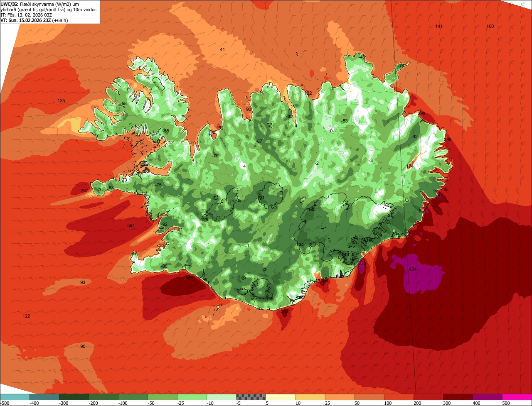Click the map value '-80' on the southwest peninsula
The width and height of the screenshot is (532, 406).
(x=164, y=267)
